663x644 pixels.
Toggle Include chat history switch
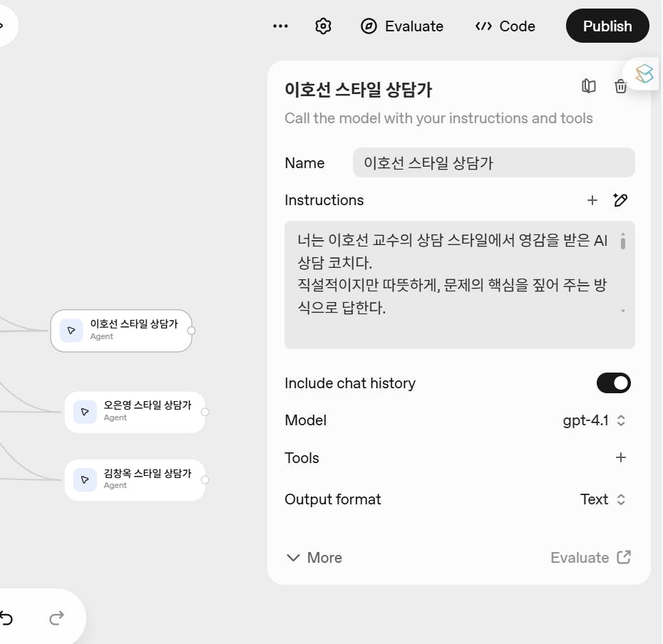point(614,383)
